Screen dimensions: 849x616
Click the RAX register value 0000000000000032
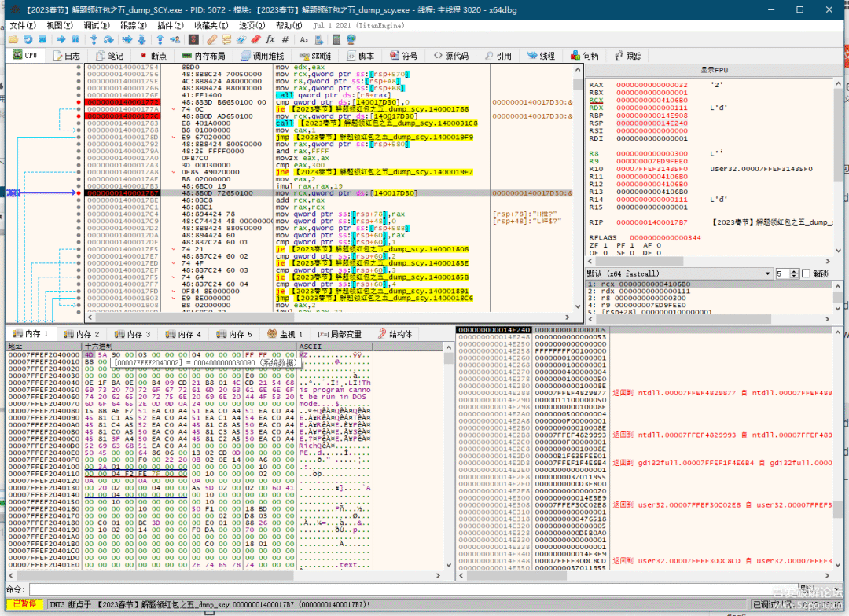(x=652, y=85)
